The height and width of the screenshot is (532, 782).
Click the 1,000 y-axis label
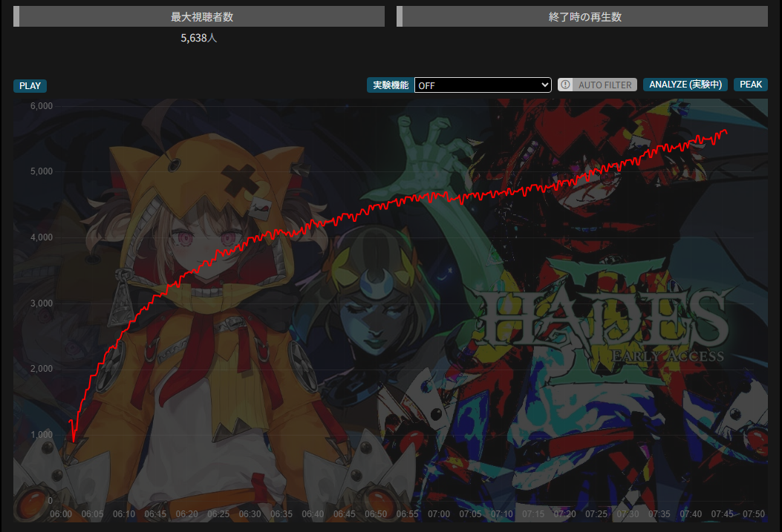coord(42,435)
